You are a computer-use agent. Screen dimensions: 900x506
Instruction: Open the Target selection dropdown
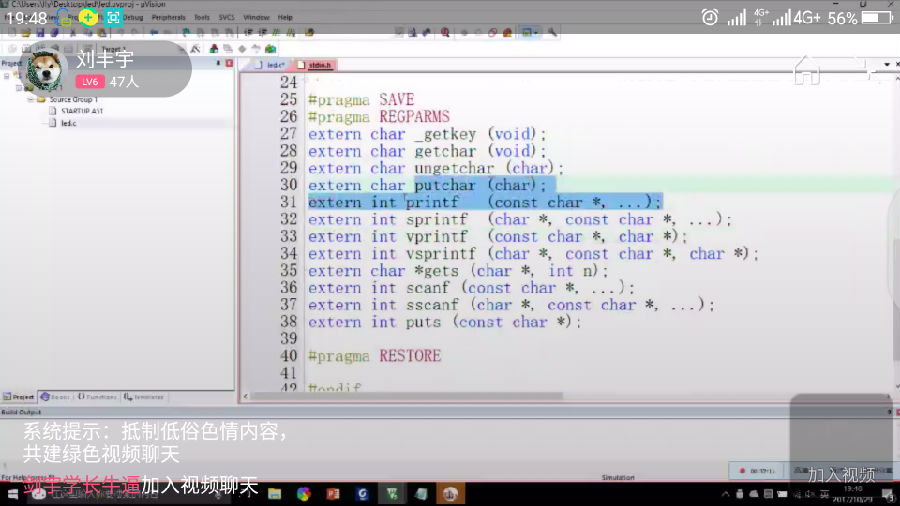(140, 49)
